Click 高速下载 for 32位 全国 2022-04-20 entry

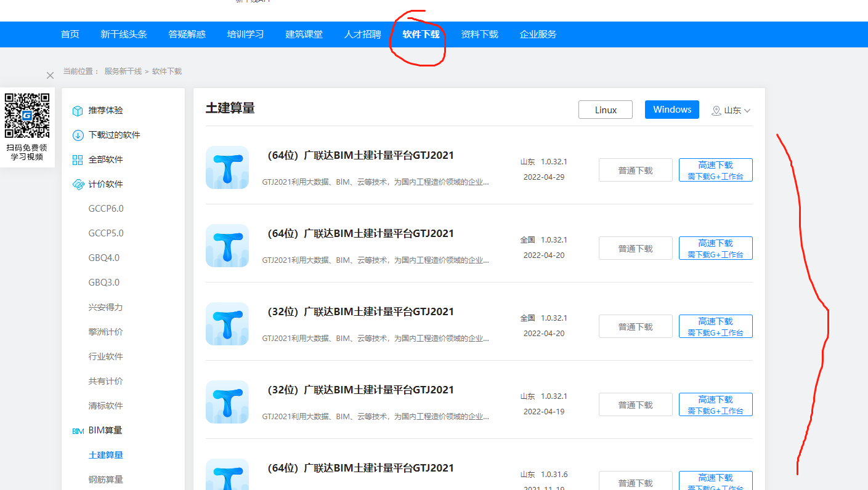pyautogui.click(x=716, y=326)
